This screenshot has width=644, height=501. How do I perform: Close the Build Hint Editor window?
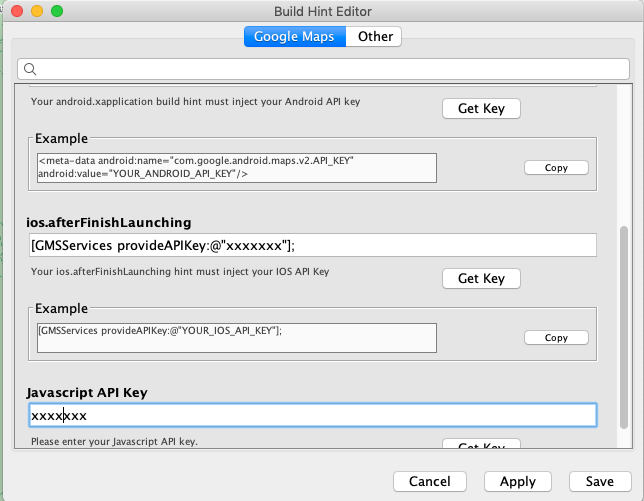17,11
